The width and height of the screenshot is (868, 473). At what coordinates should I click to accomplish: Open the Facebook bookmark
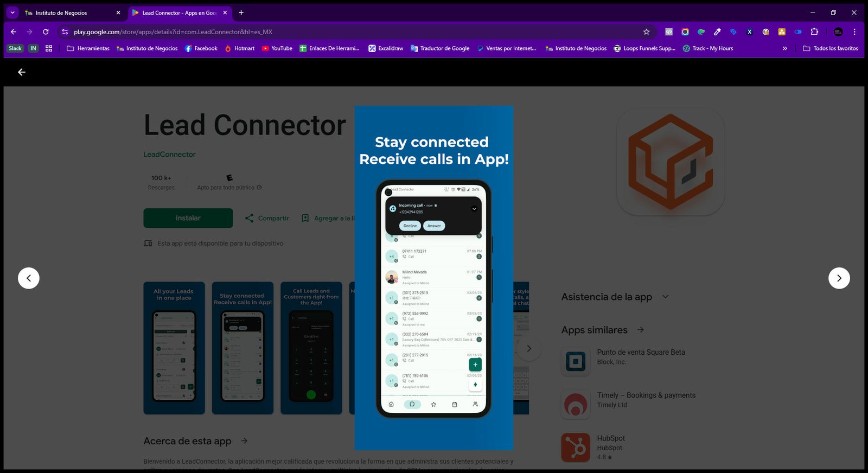(x=201, y=48)
